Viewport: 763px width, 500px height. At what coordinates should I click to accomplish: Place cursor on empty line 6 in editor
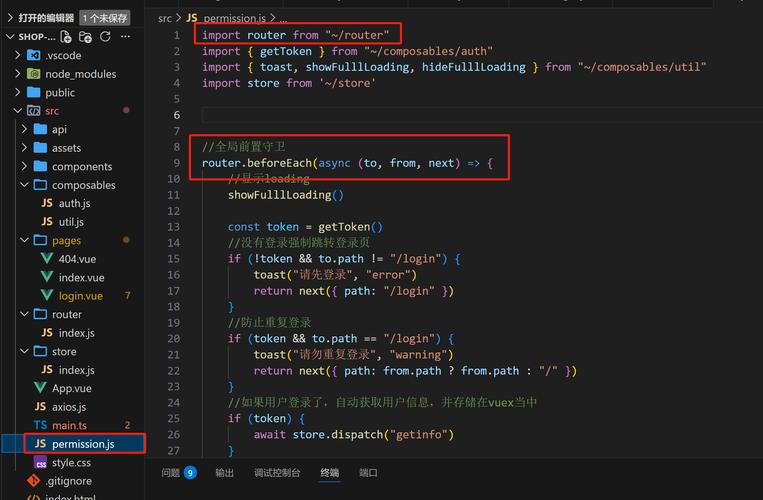coord(400,116)
